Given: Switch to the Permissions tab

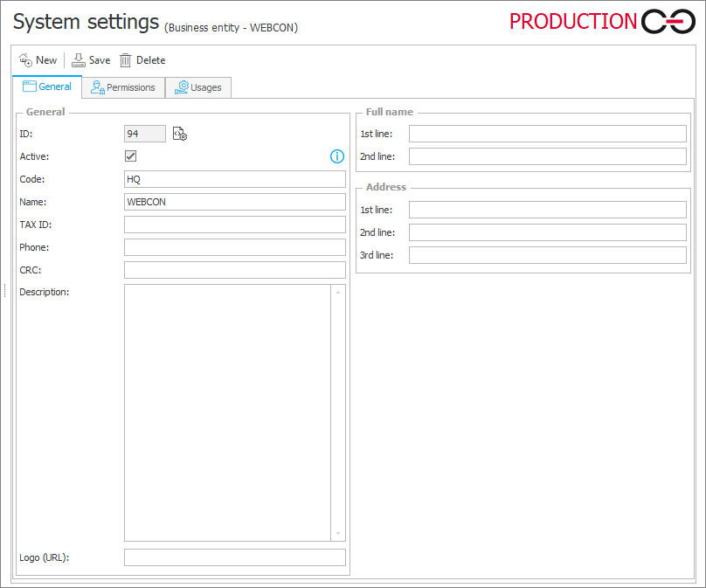Looking at the screenshot, I should coord(123,87).
